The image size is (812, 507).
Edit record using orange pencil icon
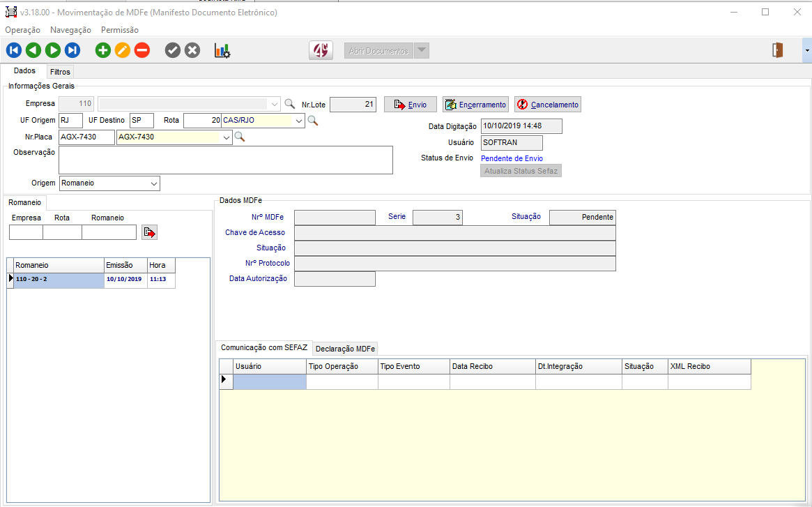123,50
